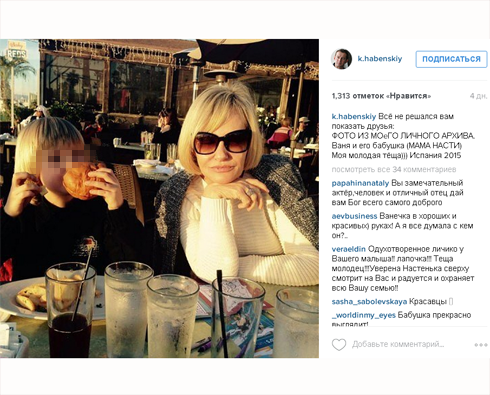
Task: Open sasha_sabolevskaya commenter profile
Action: point(369,302)
